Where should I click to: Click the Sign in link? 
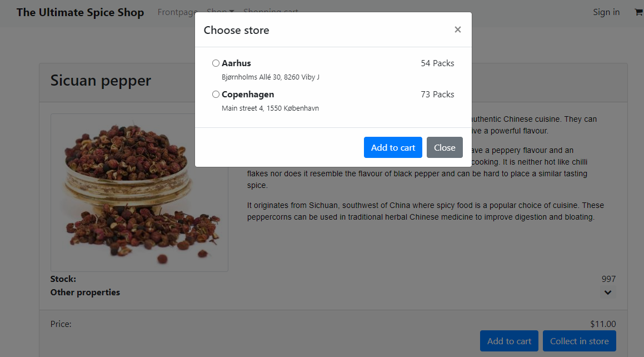[606, 12]
